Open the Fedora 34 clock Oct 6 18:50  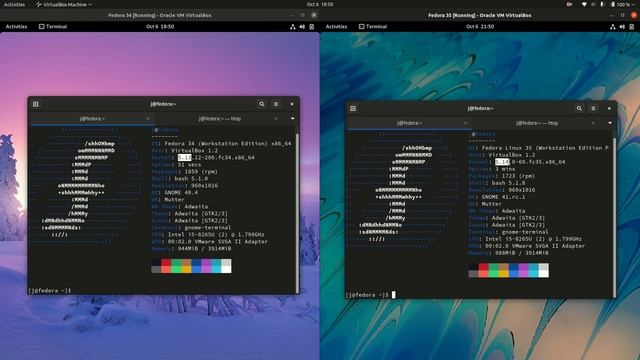pyautogui.click(x=160, y=27)
